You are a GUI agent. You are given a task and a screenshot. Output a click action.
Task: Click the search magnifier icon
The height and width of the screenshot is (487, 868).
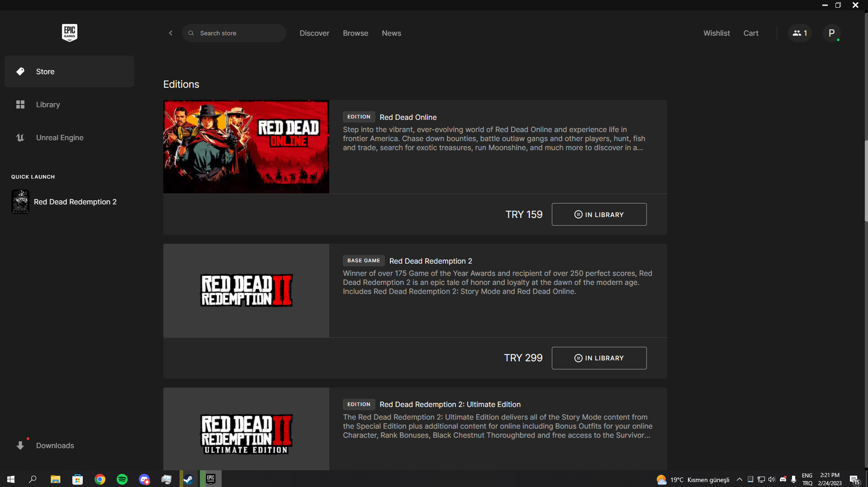pos(191,33)
